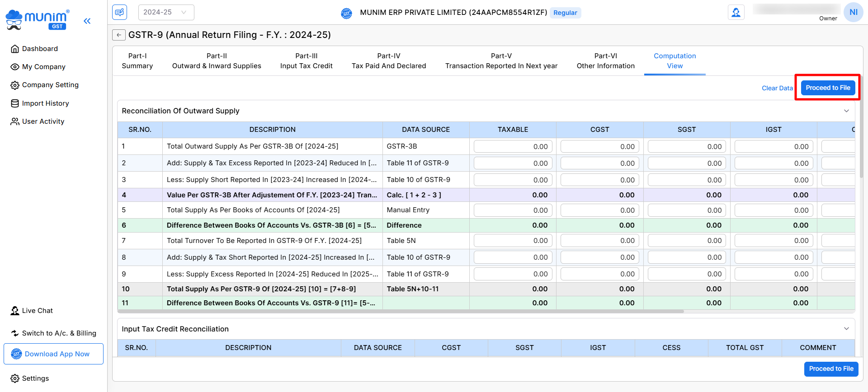Collapse the sidebar with double-chevron icon
The image size is (868, 392).
pyautogui.click(x=87, y=21)
